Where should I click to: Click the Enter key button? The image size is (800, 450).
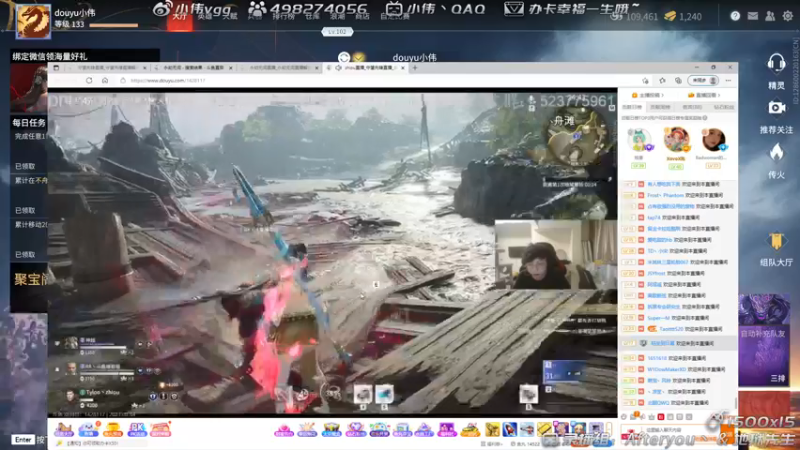pyautogui.click(x=23, y=440)
